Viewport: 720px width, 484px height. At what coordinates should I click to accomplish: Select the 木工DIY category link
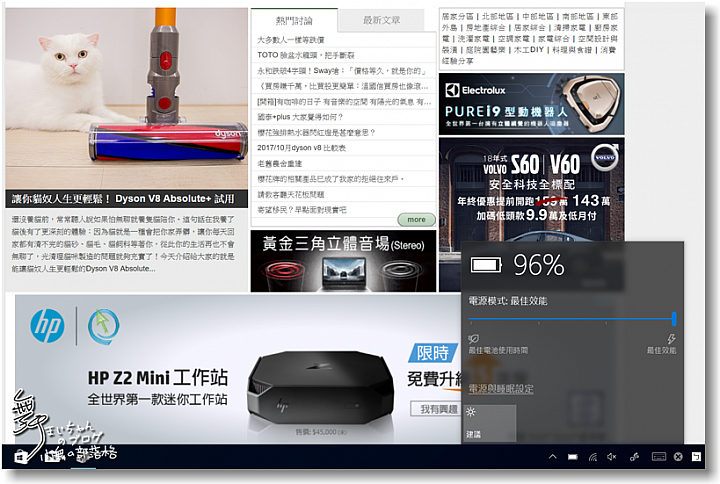[x=529, y=50]
